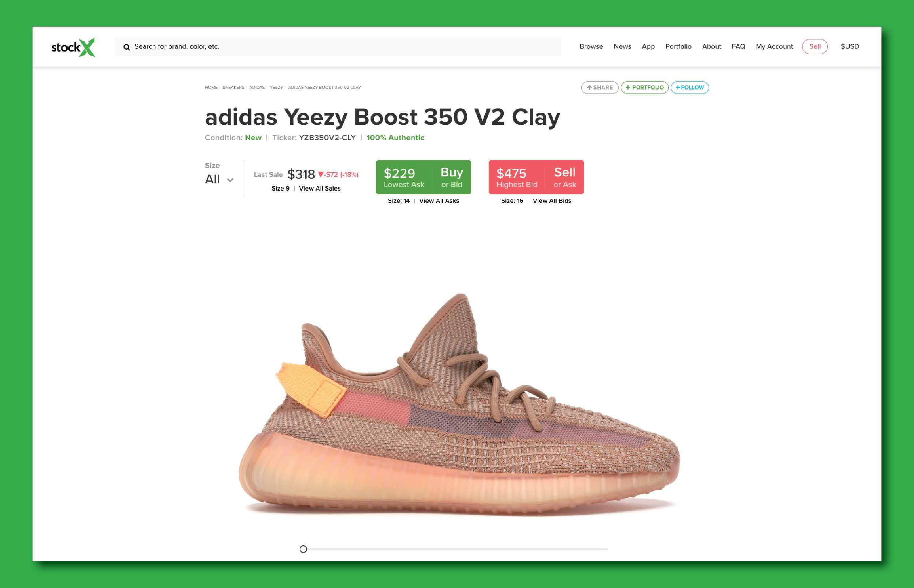The width and height of the screenshot is (914, 588).
Task: Click the search magnifier icon
Action: point(126,47)
